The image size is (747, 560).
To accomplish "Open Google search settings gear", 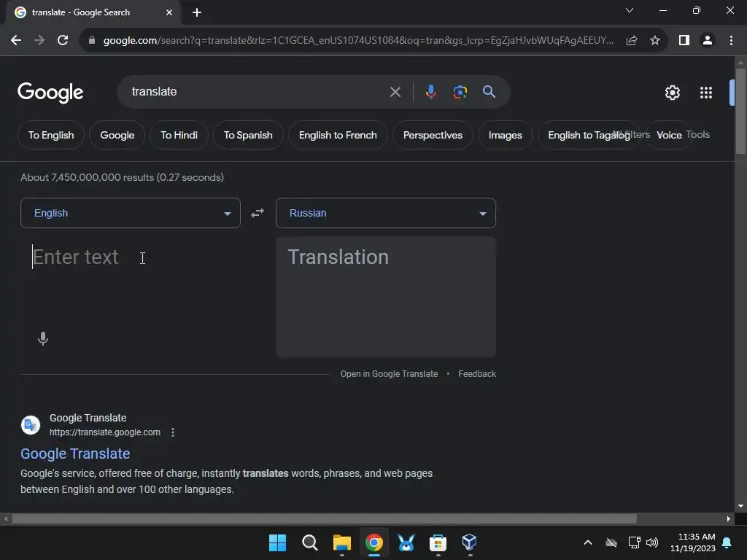I will pos(672,93).
